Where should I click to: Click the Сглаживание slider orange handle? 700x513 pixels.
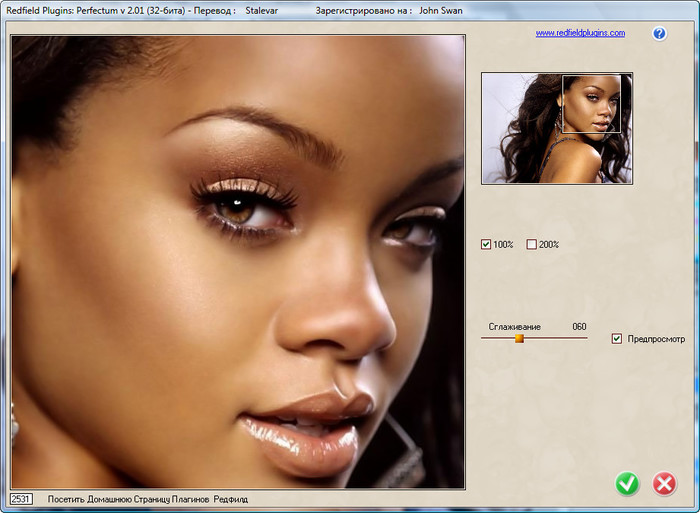(519, 338)
